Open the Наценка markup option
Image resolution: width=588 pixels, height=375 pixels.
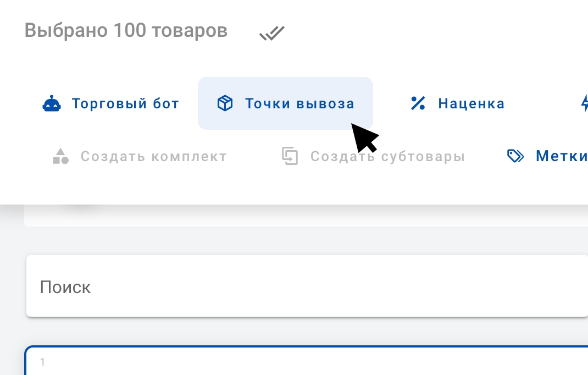tap(471, 103)
